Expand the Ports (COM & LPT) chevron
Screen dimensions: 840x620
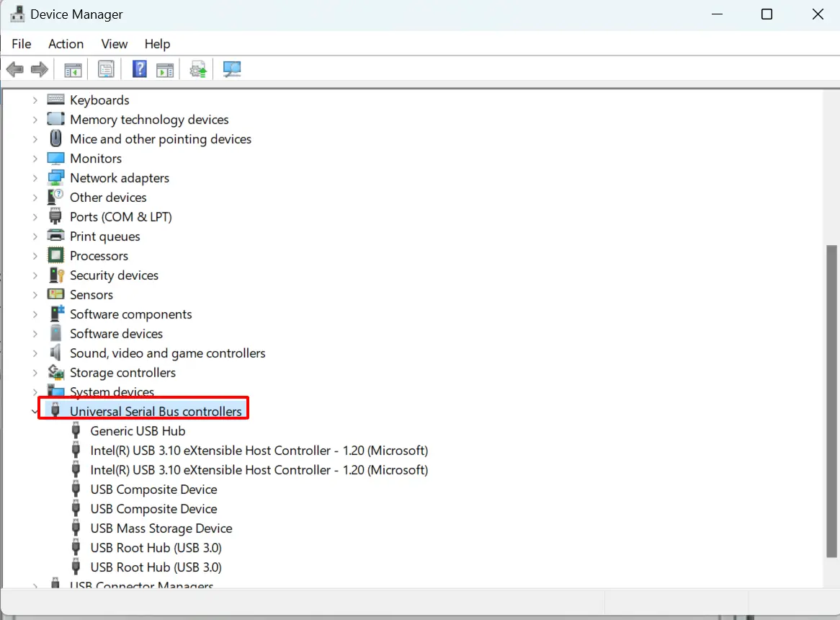click(x=35, y=217)
